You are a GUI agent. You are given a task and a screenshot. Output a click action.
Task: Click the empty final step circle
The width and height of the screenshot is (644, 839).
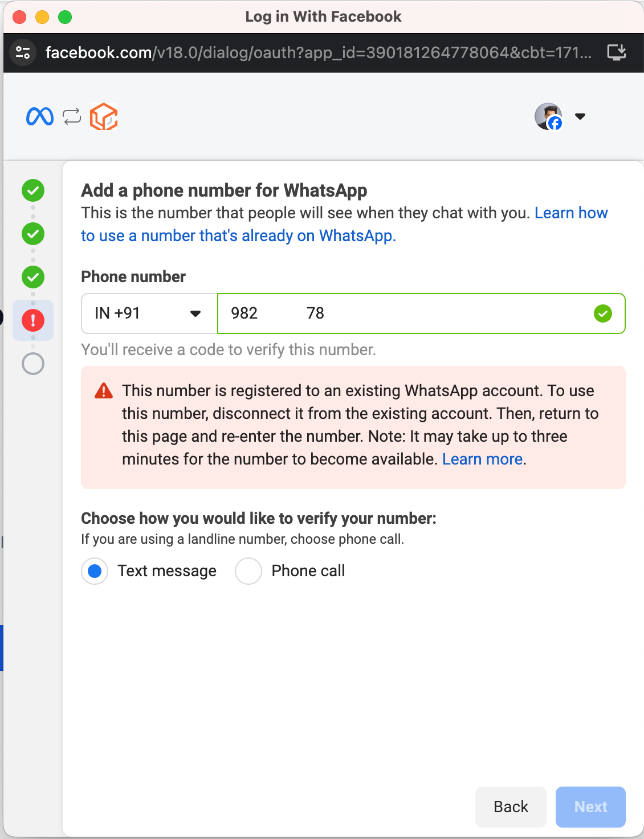tap(33, 364)
